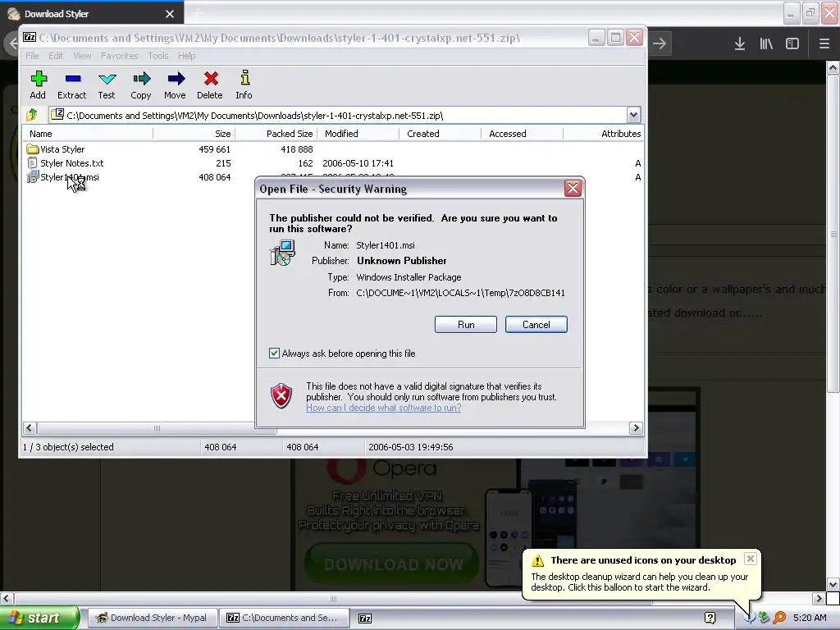
Task: Select the Copy toolbar icon
Action: pyautogui.click(x=141, y=79)
